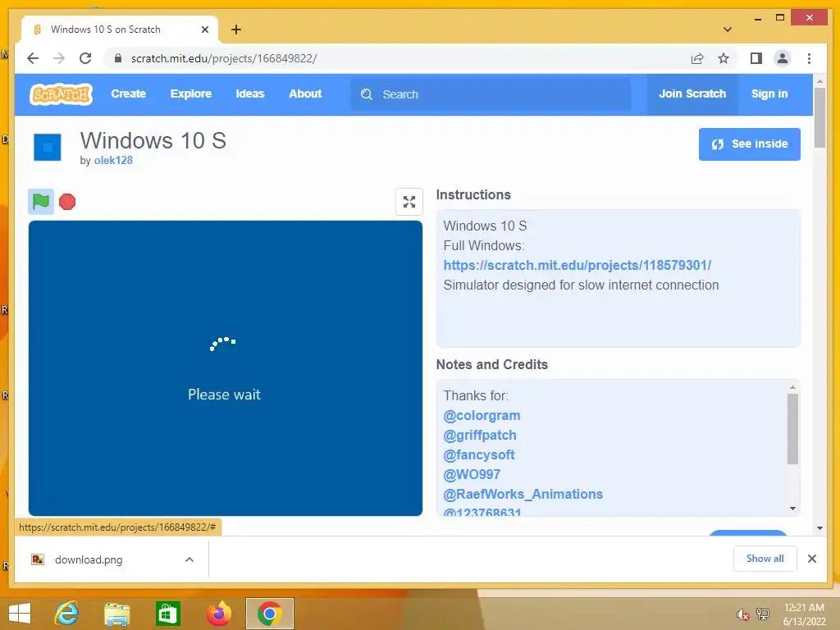Click the Windows 10 S project title
840x630 pixels.
pyautogui.click(x=153, y=141)
